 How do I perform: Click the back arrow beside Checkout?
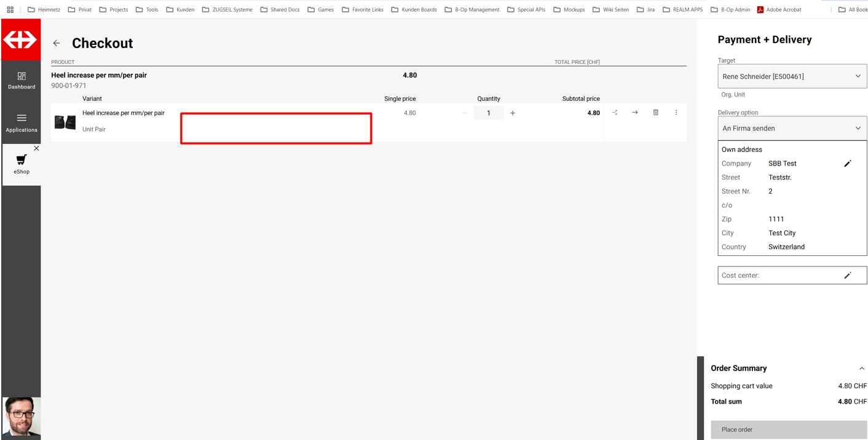57,43
